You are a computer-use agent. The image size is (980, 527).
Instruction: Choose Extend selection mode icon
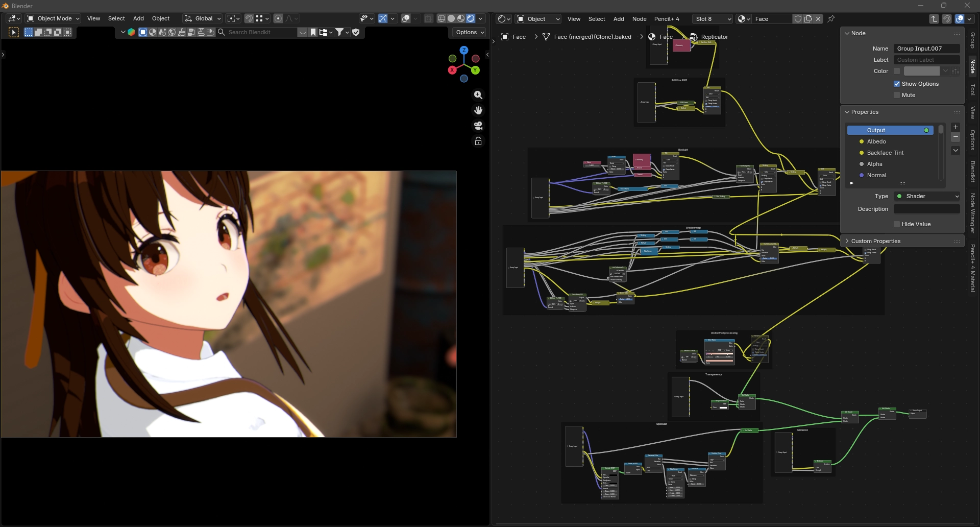pos(38,32)
